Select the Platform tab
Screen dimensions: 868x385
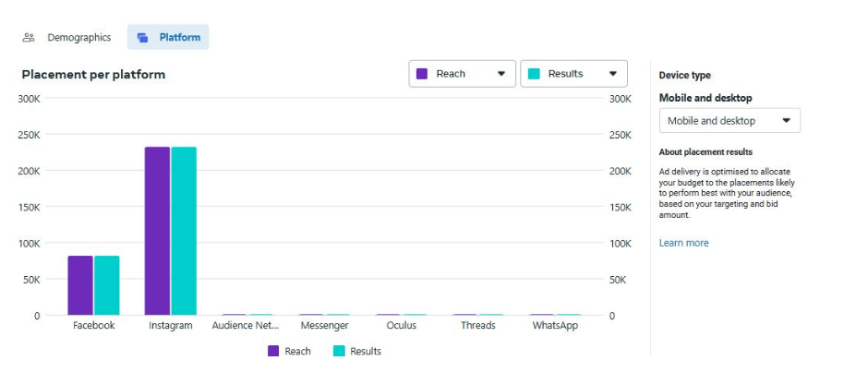[x=168, y=38]
